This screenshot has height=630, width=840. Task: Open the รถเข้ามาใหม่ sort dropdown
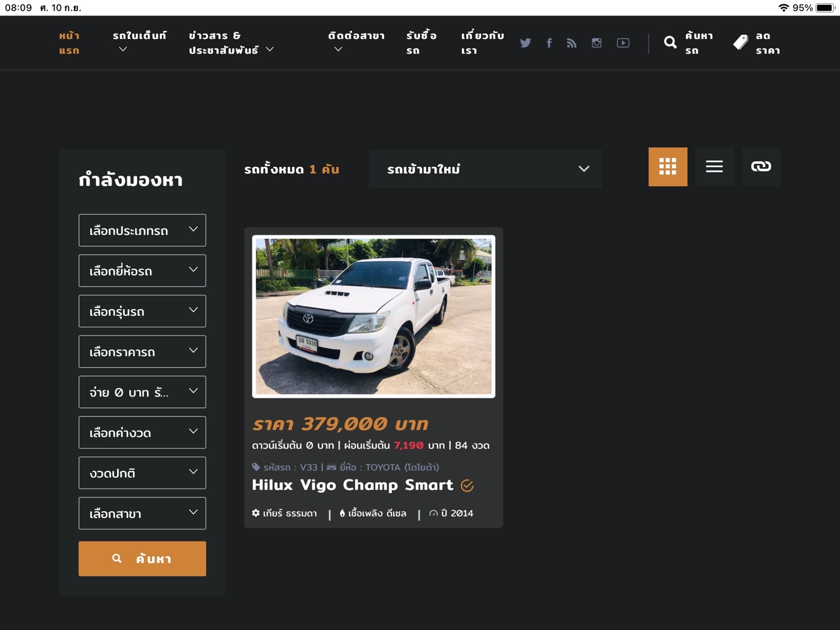pos(485,169)
